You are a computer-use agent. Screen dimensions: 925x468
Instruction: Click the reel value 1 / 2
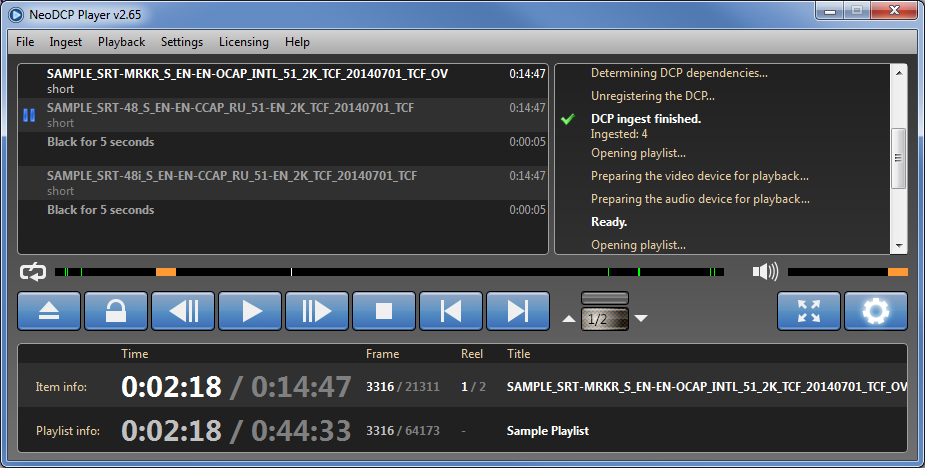[474, 387]
